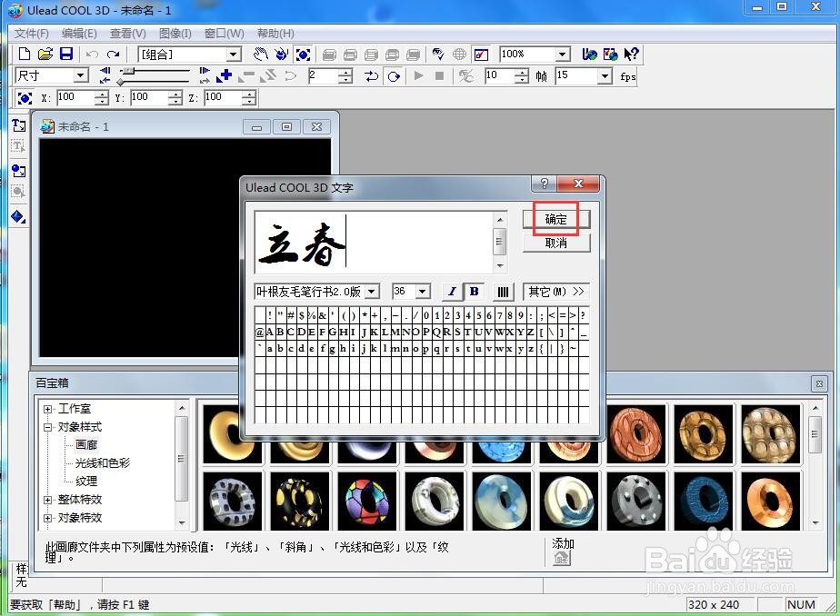This screenshot has height=616, width=840.
Task: Toggle the loop mode circular arrow button
Action: (x=394, y=76)
